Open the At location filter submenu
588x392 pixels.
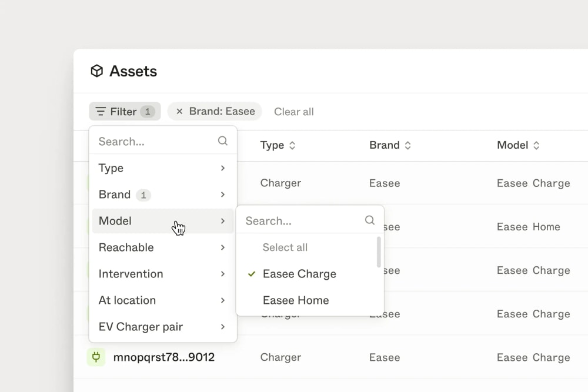point(163,300)
